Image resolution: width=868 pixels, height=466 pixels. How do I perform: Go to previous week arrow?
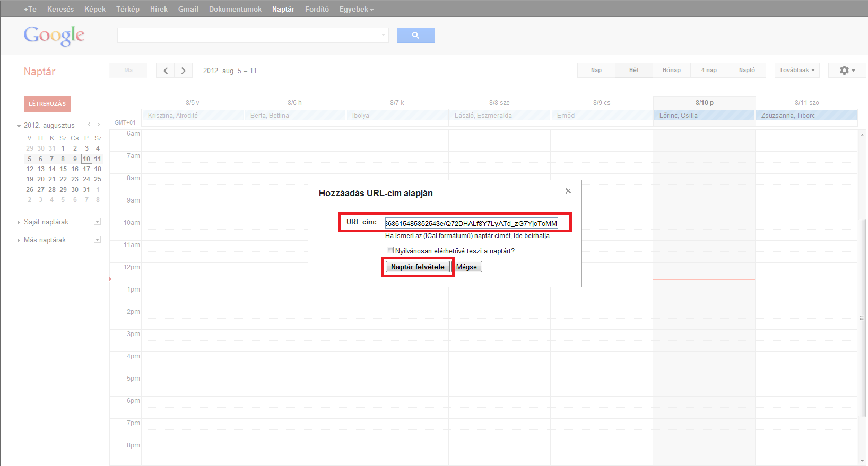165,71
